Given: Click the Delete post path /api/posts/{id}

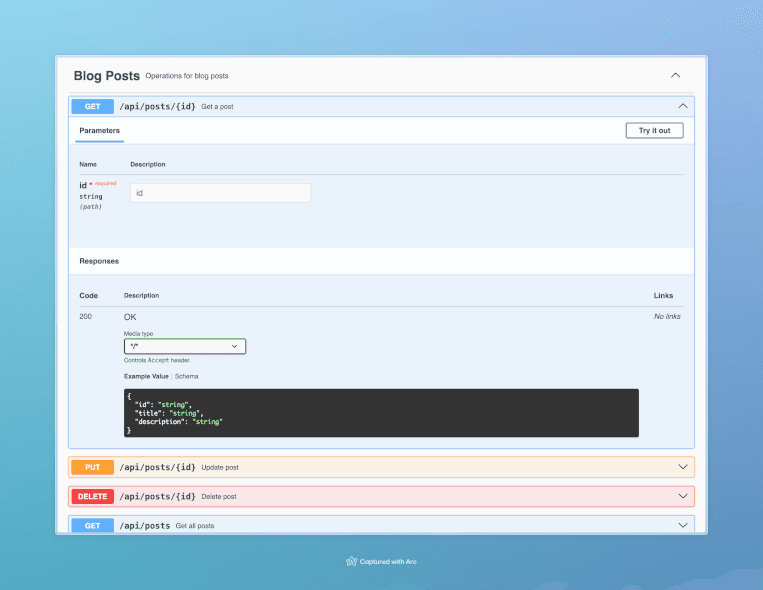Looking at the screenshot, I should click(158, 496).
